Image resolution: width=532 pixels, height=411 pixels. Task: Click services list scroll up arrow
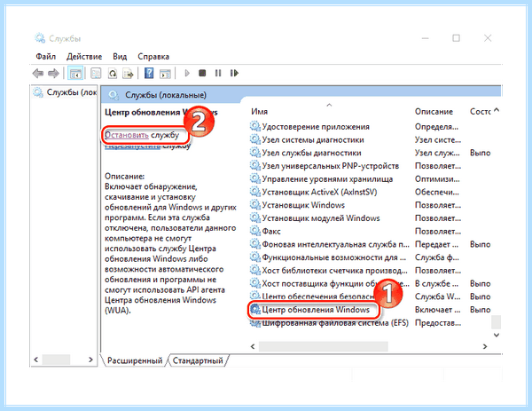497,110
